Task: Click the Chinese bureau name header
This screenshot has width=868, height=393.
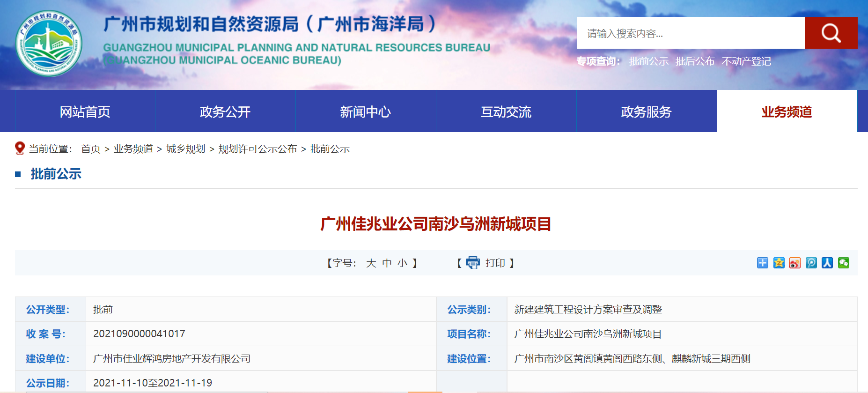Action: [270, 24]
